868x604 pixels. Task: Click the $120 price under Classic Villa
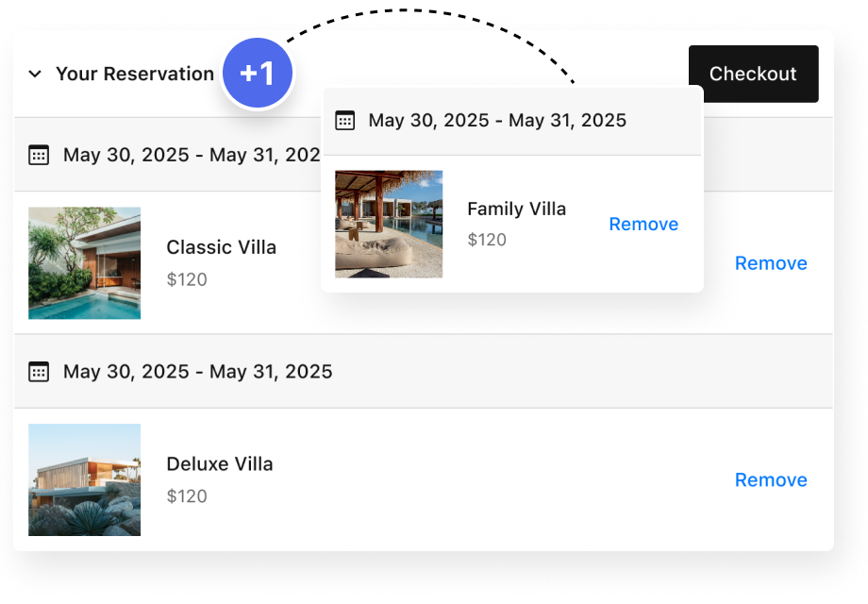187,279
